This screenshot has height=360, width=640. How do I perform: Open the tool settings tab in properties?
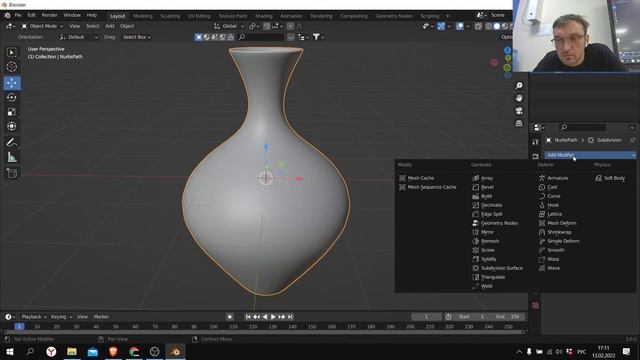(536, 142)
